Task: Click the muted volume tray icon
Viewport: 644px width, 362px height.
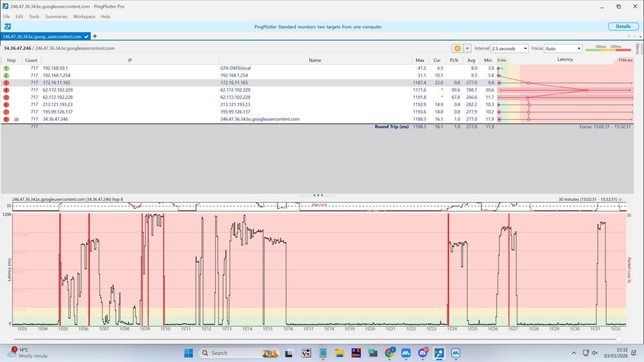Action: (x=595, y=353)
